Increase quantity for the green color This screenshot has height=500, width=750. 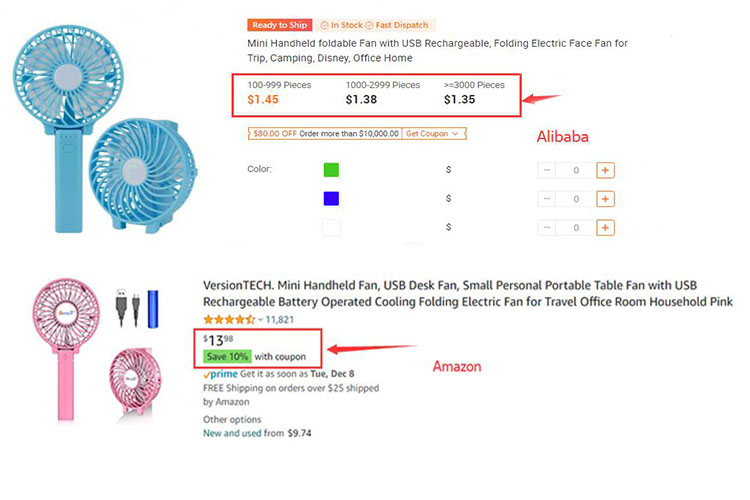tap(604, 170)
